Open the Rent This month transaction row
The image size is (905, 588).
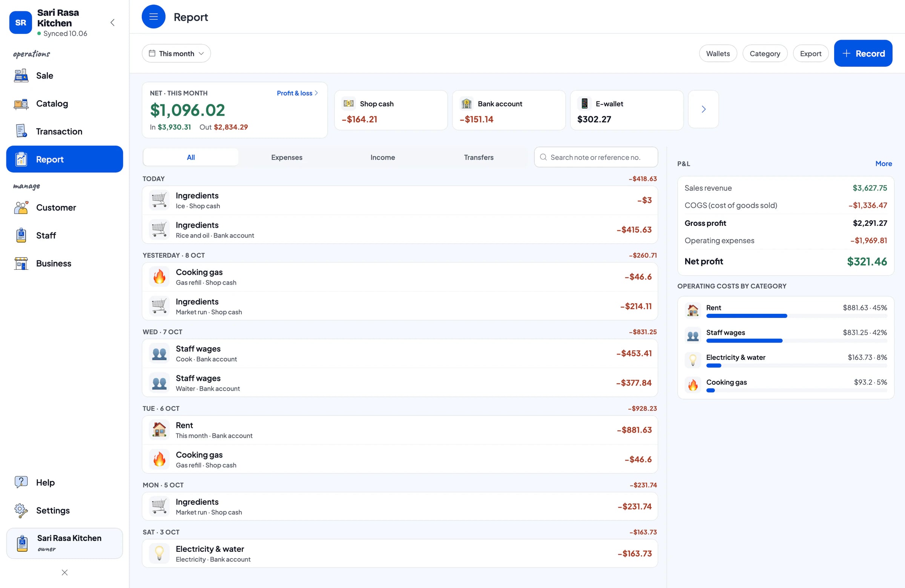click(400, 430)
